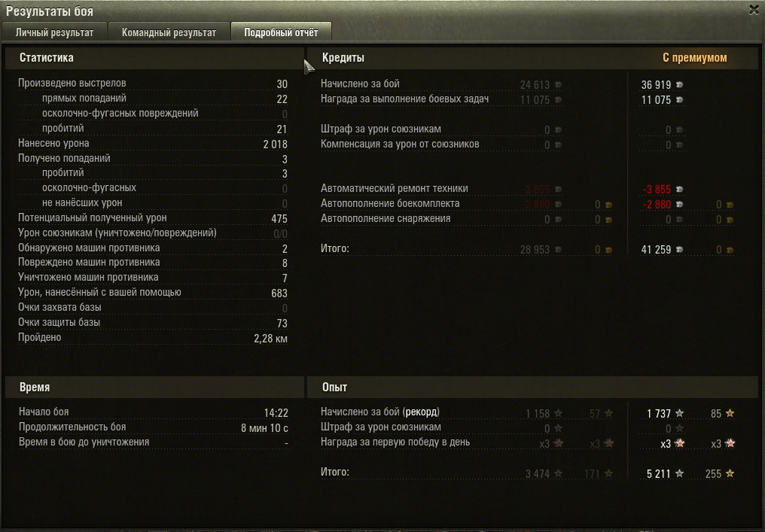Click Уничтожено машин противника row
Viewport: 765px width, 532px height.
pos(153,278)
